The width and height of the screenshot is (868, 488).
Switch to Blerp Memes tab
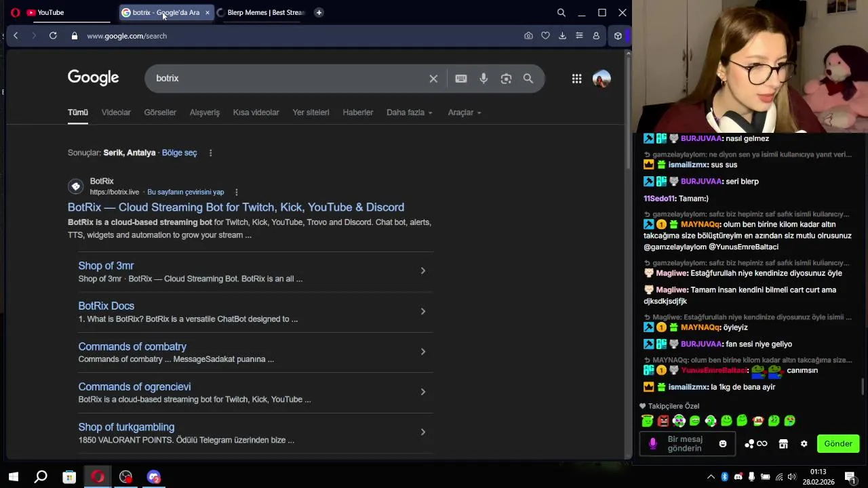click(261, 12)
